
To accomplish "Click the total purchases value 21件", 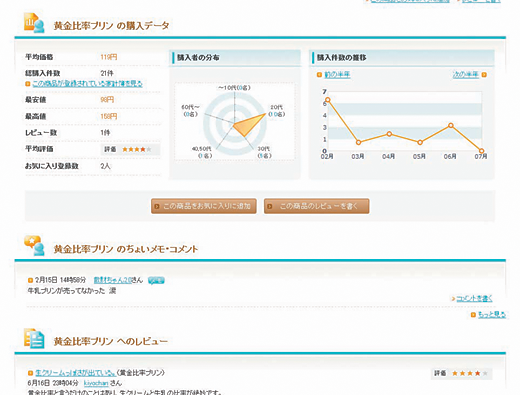I will pyautogui.click(x=107, y=73).
